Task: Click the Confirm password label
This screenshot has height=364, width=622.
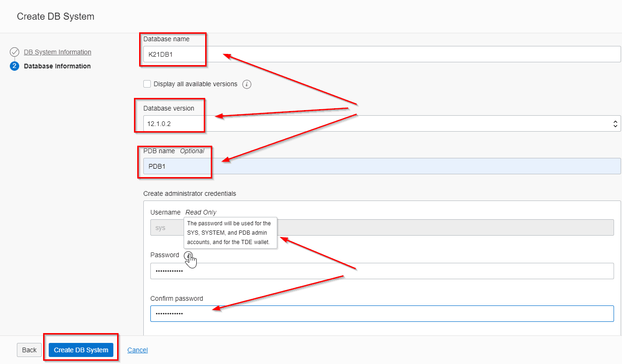Action: 177,298
